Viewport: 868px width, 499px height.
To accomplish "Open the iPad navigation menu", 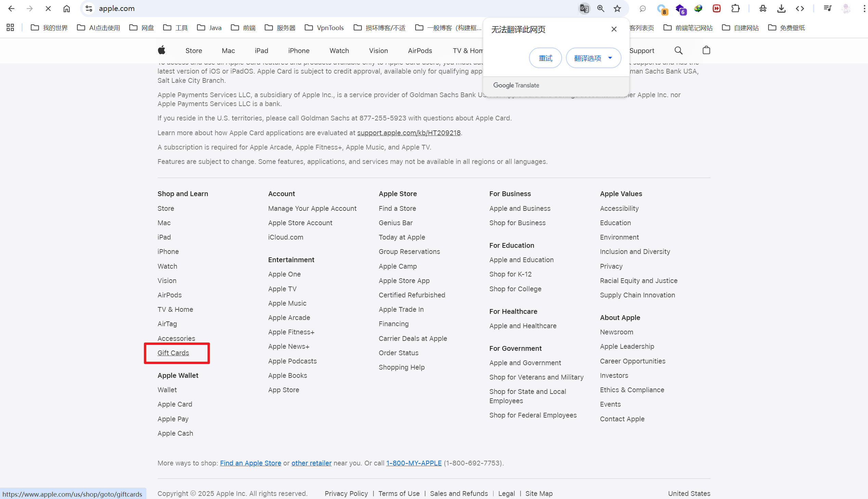I will click(261, 51).
